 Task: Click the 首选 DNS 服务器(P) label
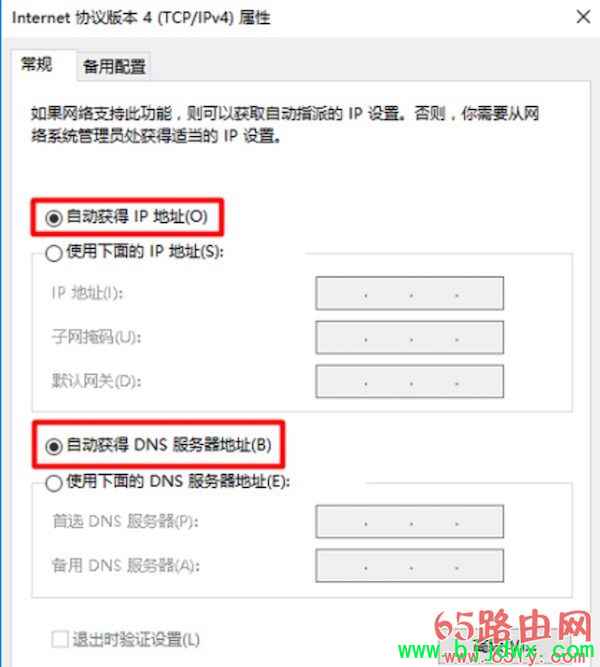(x=125, y=521)
